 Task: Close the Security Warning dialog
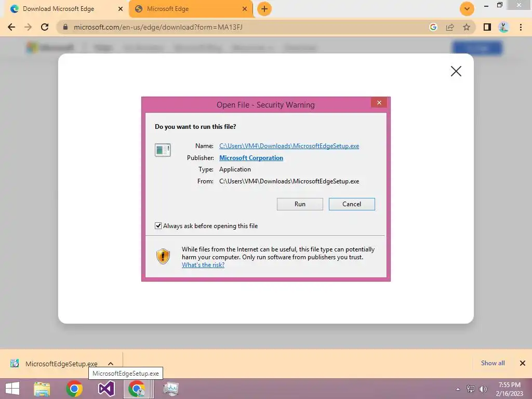tap(379, 102)
